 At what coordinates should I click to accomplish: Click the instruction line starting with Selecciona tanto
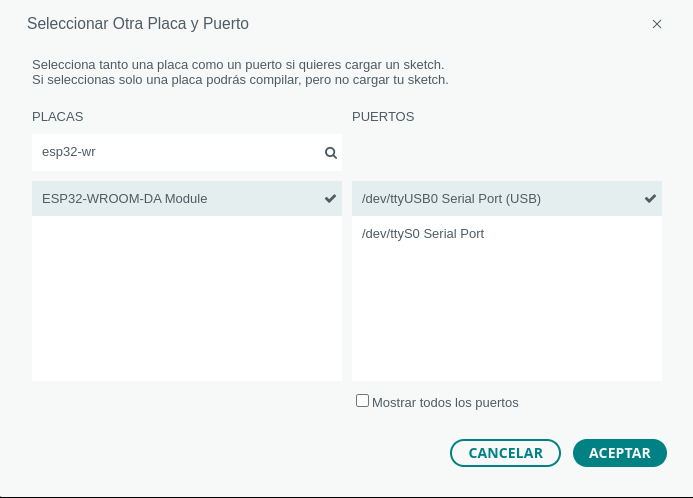(x=238, y=64)
